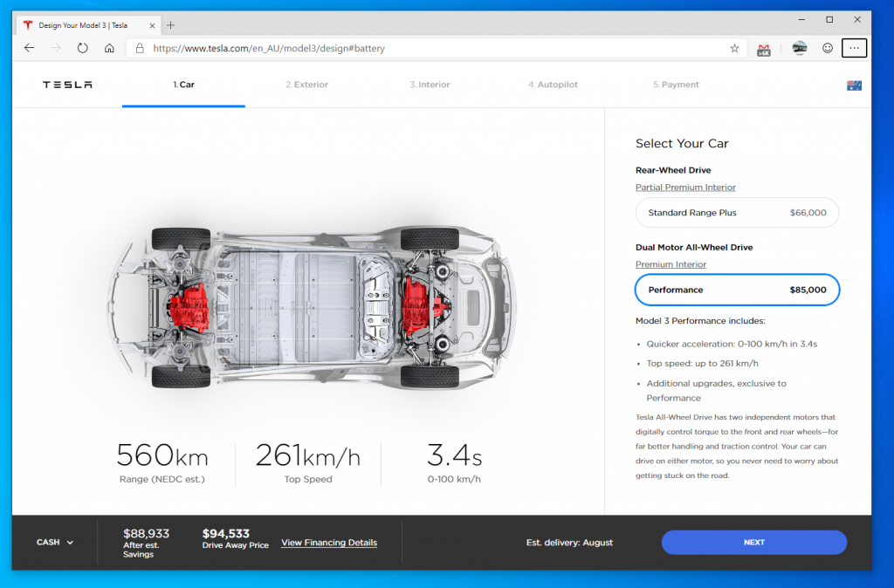Close the browser window
894x588 pixels.
pos(857,19)
